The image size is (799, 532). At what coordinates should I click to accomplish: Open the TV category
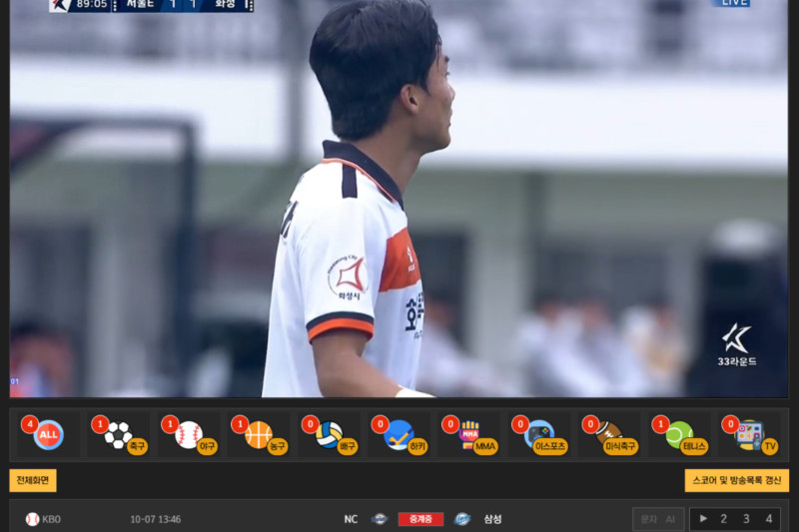point(750,434)
